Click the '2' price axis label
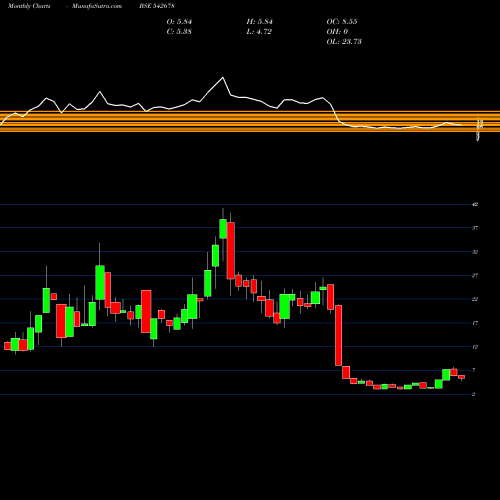 [474, 394]
